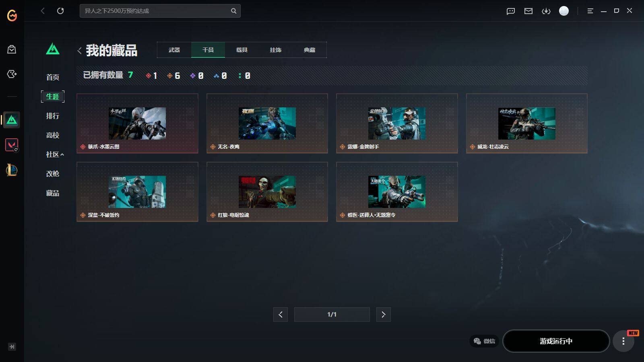Screen dimensions: 644x362
Task: Open 排行 rankings section
Action: point(53,116)
